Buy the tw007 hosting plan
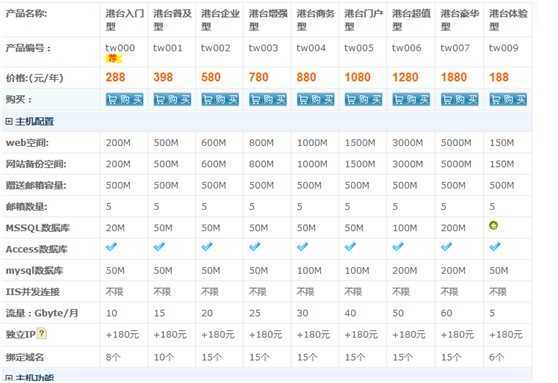 coord(459,100)
